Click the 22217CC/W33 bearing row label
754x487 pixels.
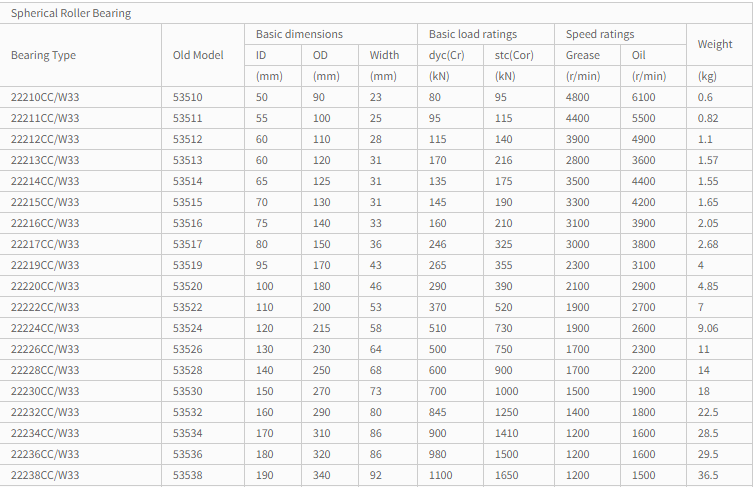[45, 244]
